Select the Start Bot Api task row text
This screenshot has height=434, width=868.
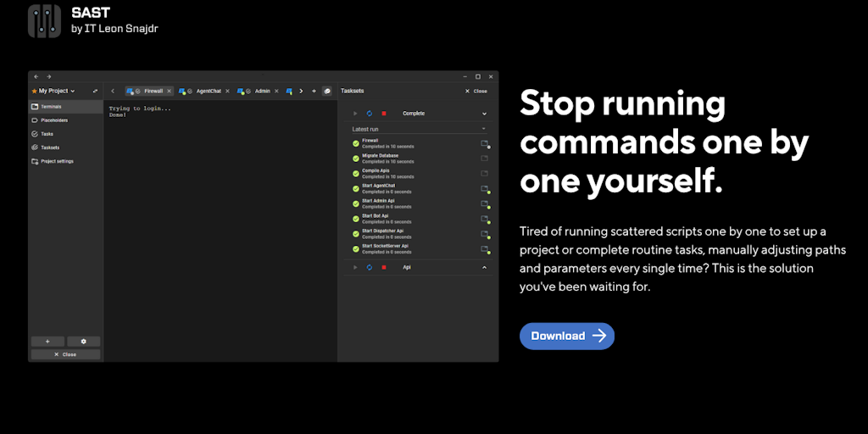tap(387, 219)
